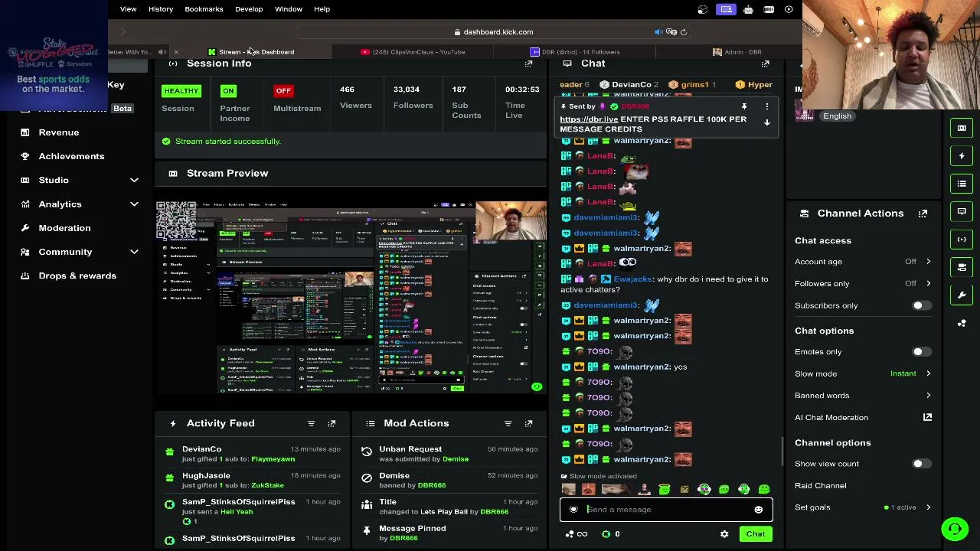Click the lightning bolt activity sidebar icon
Image resolution: width=980 pixels, height=551 pixels.
coord(962,155)
